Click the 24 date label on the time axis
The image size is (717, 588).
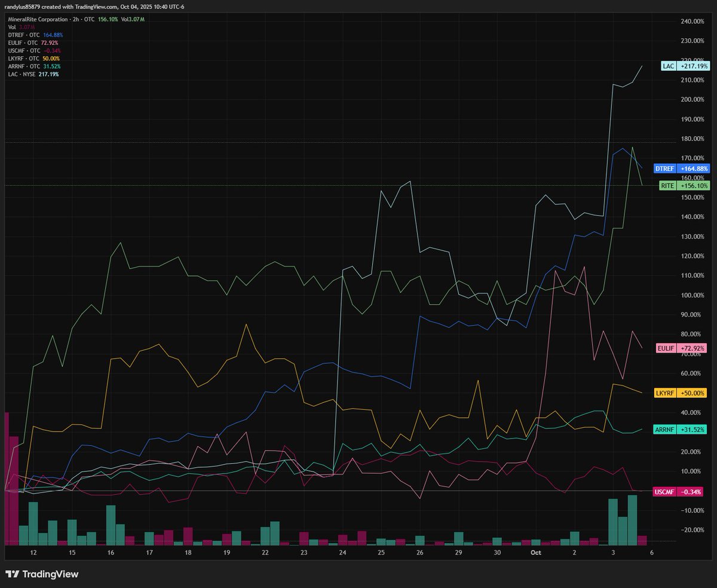(x=343, y=553)
